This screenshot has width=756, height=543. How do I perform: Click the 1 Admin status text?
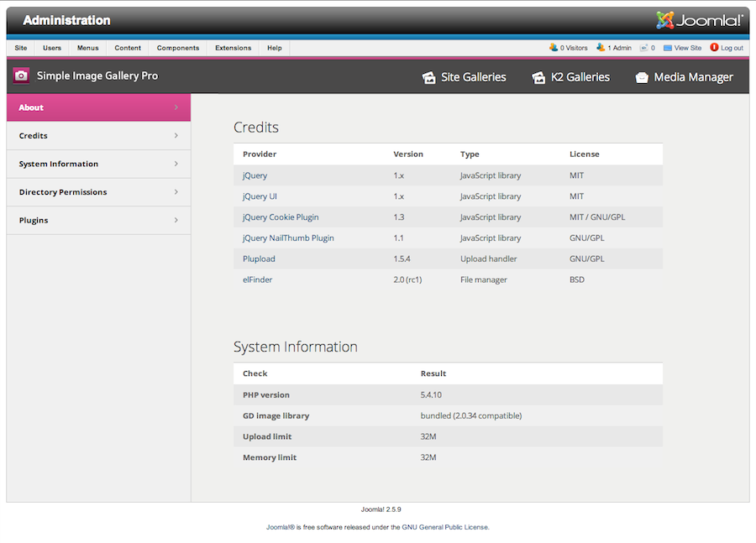(x=620, y=48)
